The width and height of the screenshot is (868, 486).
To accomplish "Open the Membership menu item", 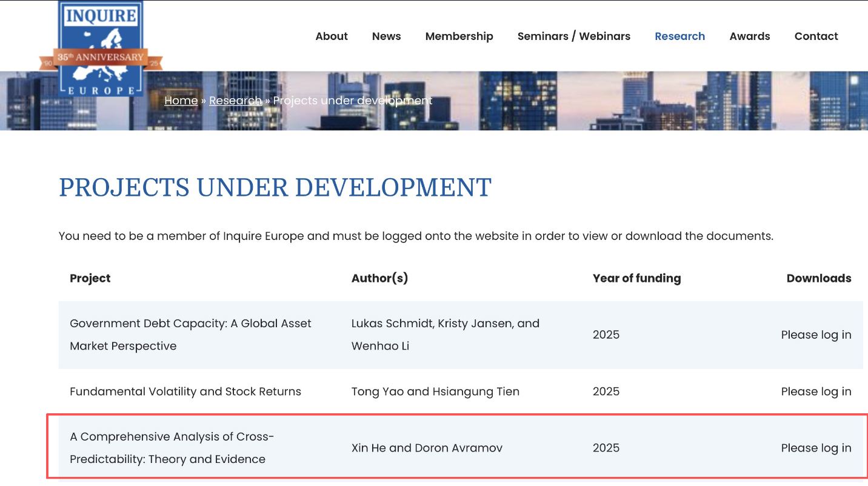I will tap(459, 36).
